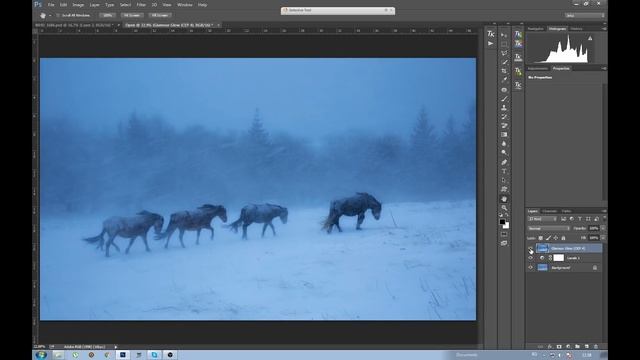The width and height of the screenshot is (640, 360).
Task: Open the TK panel icon above Actions
Action: pos(491,34)
